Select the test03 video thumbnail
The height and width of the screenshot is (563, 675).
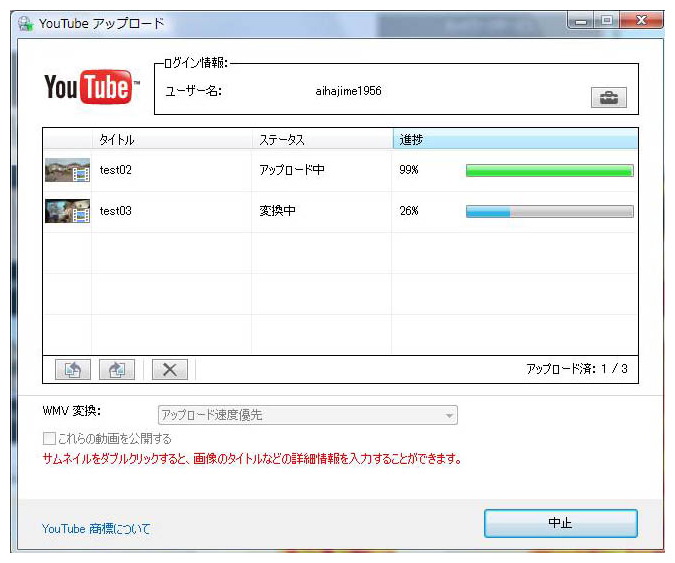click(67, 211)
